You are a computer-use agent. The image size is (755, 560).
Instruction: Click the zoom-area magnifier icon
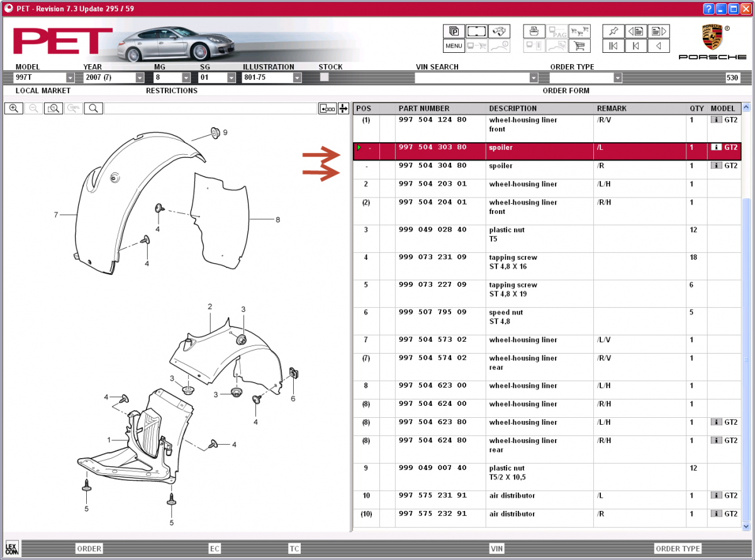point(53,108)
